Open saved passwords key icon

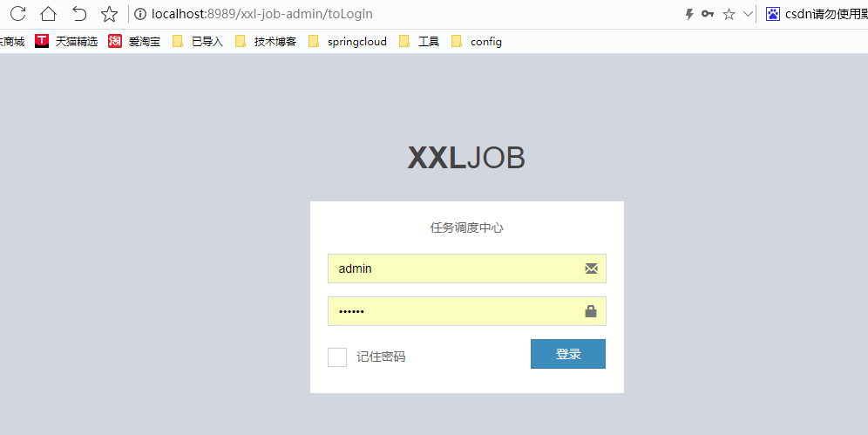coord(708,14)
